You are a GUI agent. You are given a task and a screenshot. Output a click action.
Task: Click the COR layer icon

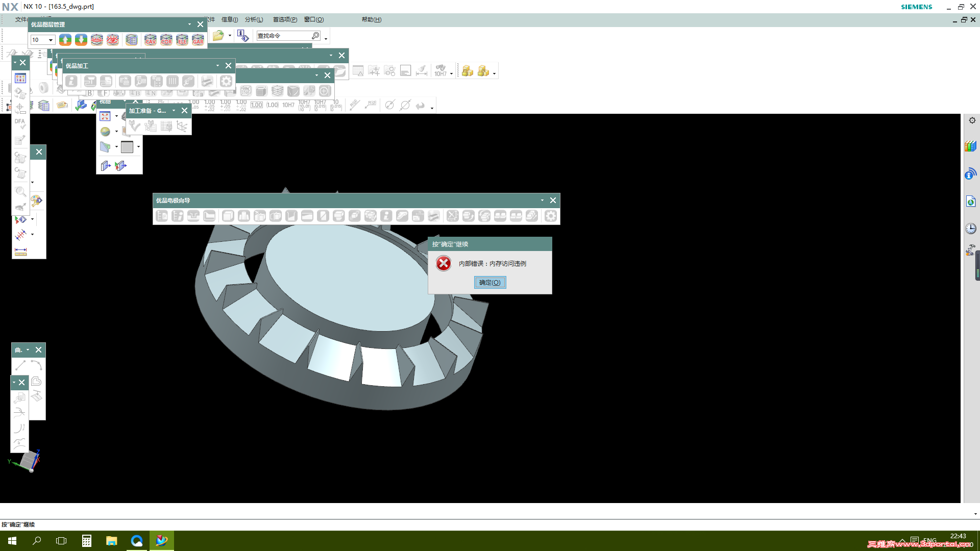(166, 40)
